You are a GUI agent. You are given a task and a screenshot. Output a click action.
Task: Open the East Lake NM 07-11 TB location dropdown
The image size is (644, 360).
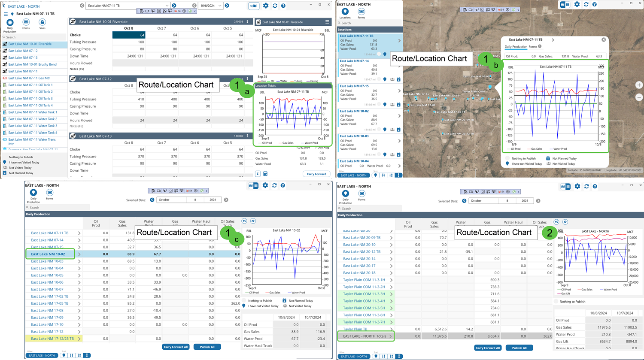click(167, 6)
